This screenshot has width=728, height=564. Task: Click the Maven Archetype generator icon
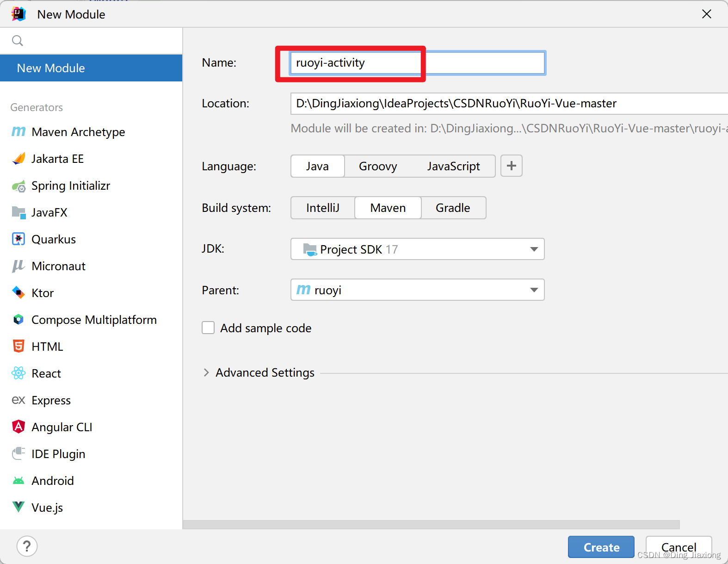pos(19,132)
